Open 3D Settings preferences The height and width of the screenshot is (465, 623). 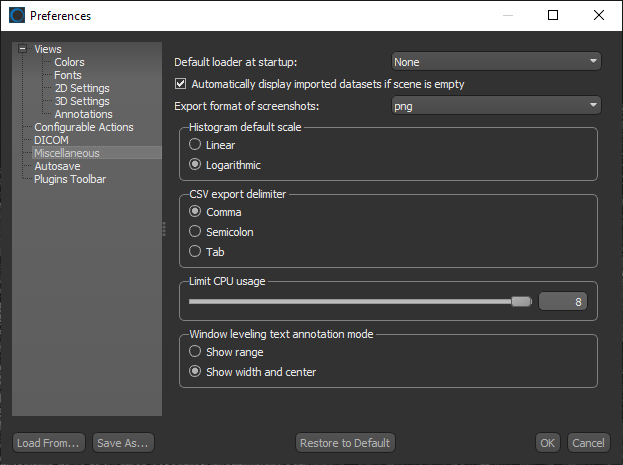coord(82,101)
